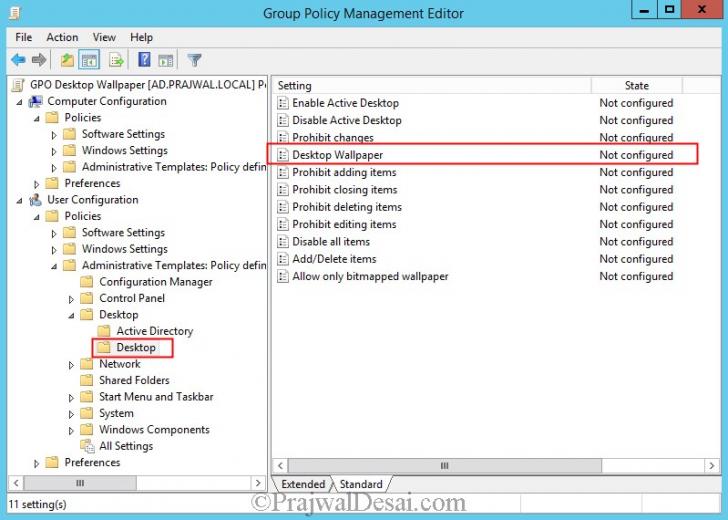The height and width of the screenshot is (520, 728).
Task: Select Preferences under User Configuration
Action: 92,462
